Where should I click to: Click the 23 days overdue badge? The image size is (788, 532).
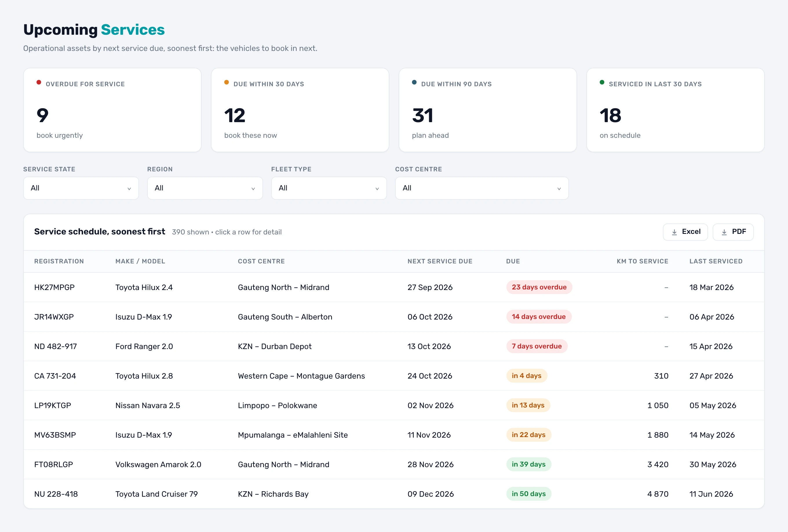(539, 287)
